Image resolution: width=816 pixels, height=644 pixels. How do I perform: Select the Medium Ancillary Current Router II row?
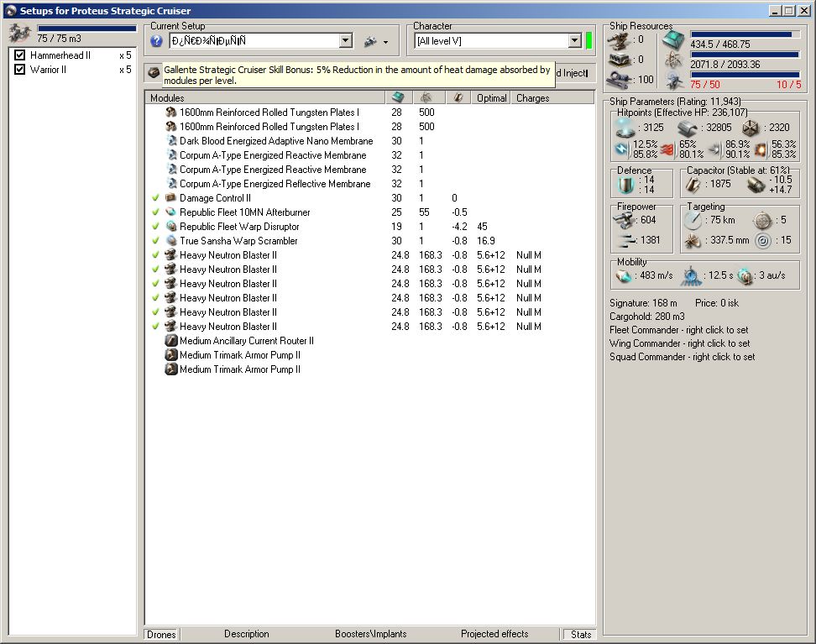pos(369,341)
